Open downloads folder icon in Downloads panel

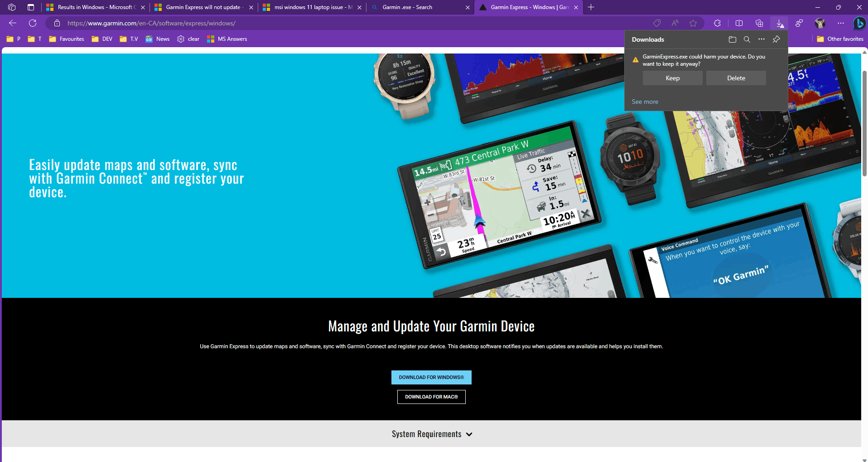point(733,39)
